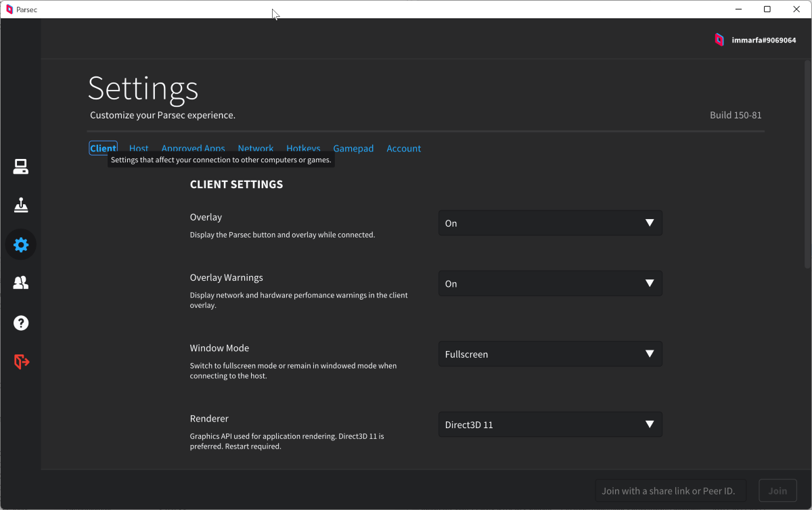Click 'Customize your Parsec experience.' subtitle
Image resolution: width=812 pixels, height=510 pixels.
[162, 115]
